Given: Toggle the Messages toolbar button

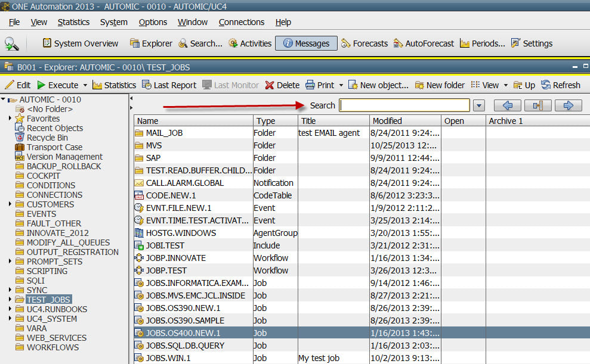Looking at the screenshot, I should click(306, 43).
